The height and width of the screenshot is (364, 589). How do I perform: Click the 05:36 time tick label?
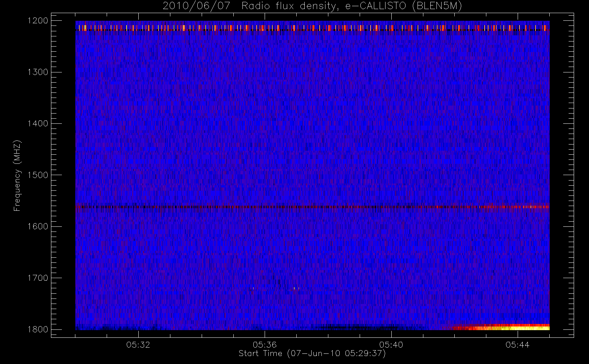(265, 345)
